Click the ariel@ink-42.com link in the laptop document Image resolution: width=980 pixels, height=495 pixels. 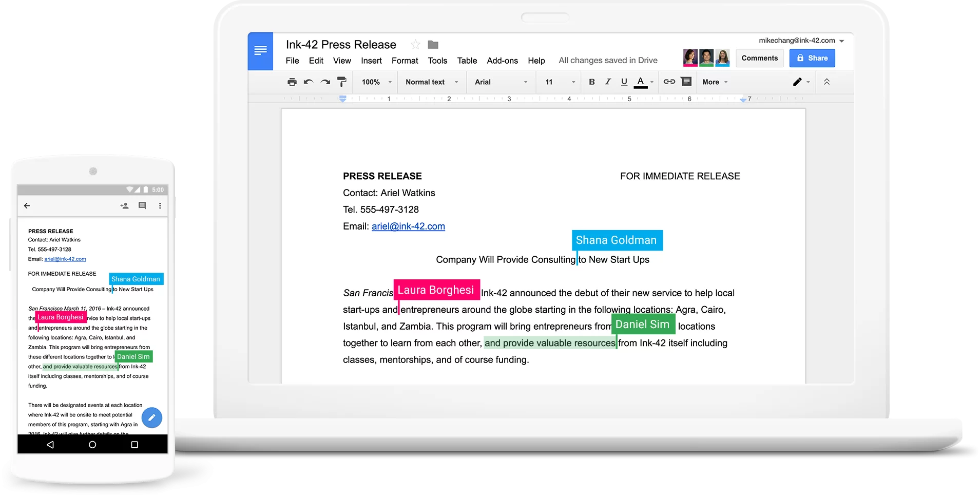[408, 226]
